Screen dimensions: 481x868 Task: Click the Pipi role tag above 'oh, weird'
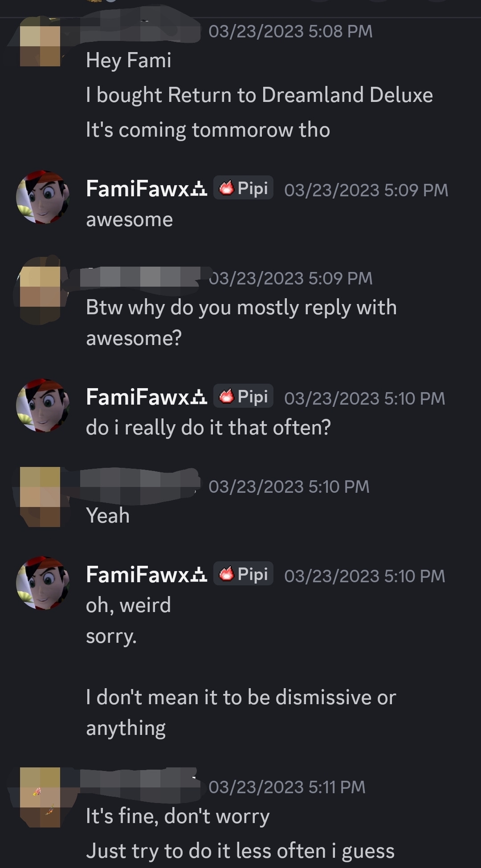[243, 574]
